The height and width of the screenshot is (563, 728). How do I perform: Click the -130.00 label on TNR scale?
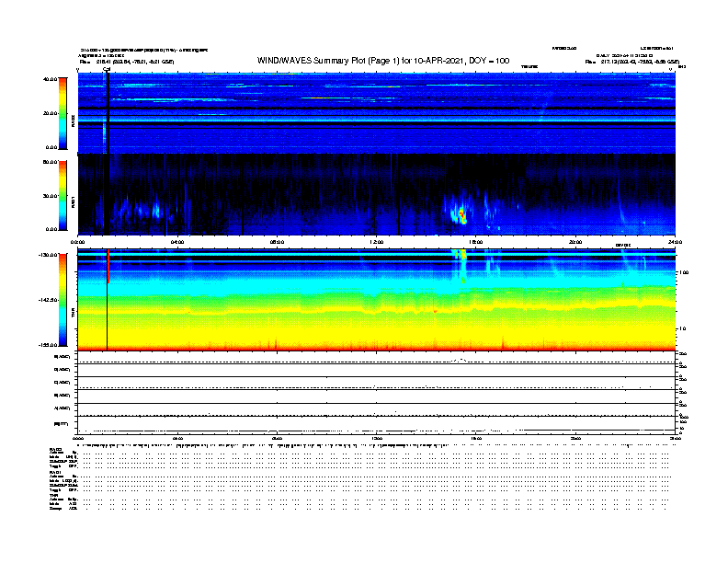(48, 255)
